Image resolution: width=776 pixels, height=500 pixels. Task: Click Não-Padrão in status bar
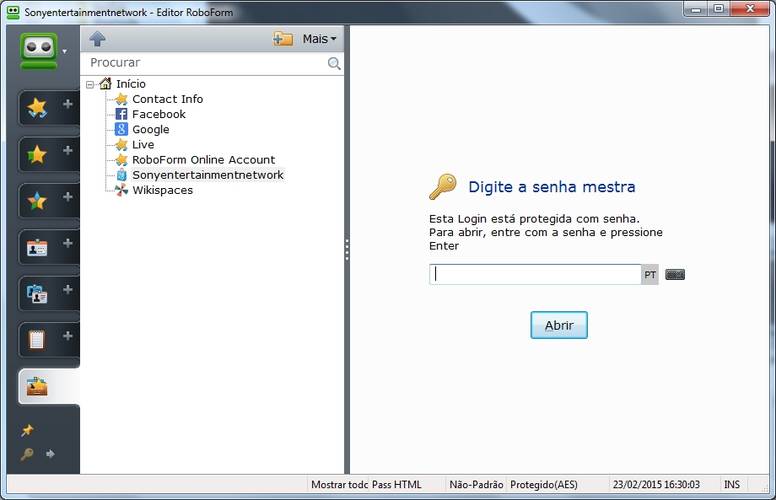[476, 485]
